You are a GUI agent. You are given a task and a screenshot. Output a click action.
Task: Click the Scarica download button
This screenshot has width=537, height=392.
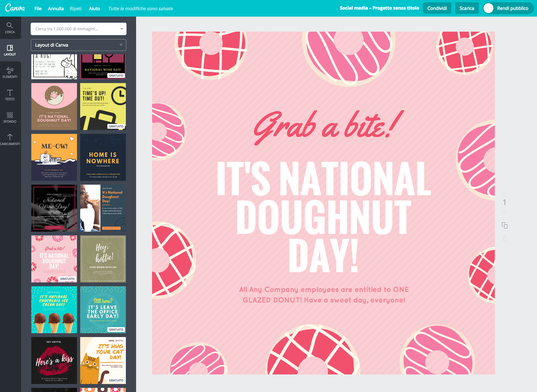[467, 8]
